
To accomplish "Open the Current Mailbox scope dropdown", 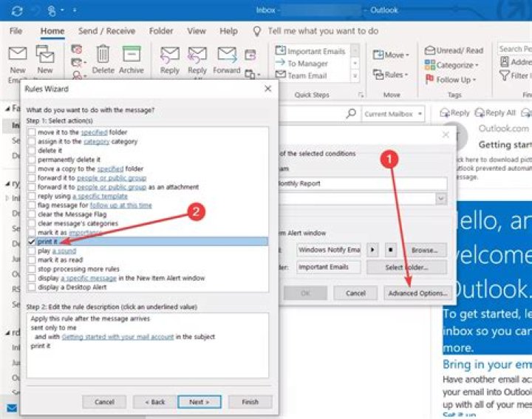I will 393,114.
